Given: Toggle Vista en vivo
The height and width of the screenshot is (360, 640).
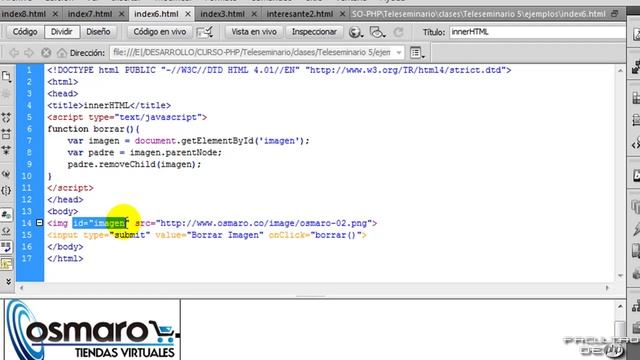Looking at the screenshot, I should click(x=253, y=32).
